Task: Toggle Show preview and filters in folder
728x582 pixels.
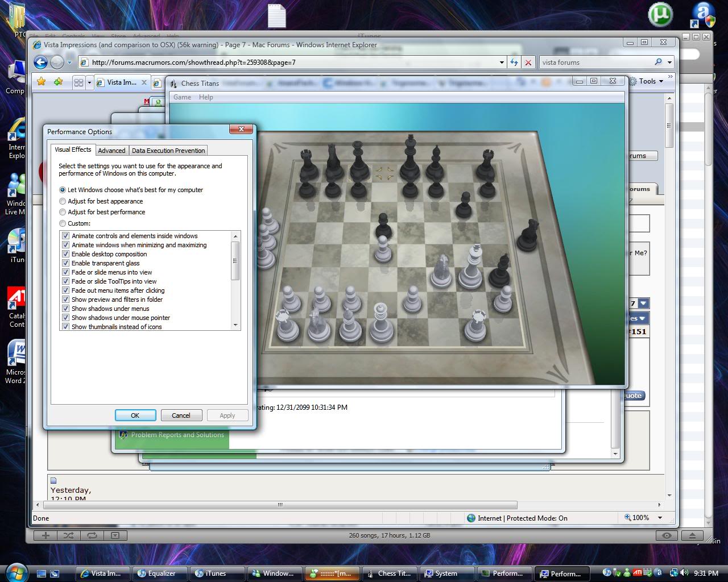Action: [66, 300]
